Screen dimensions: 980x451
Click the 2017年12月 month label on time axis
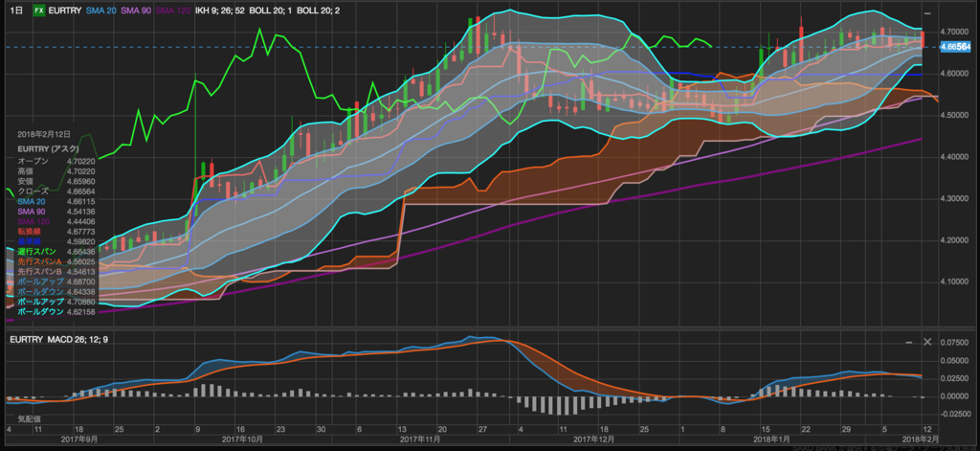[x=595, y=440]
